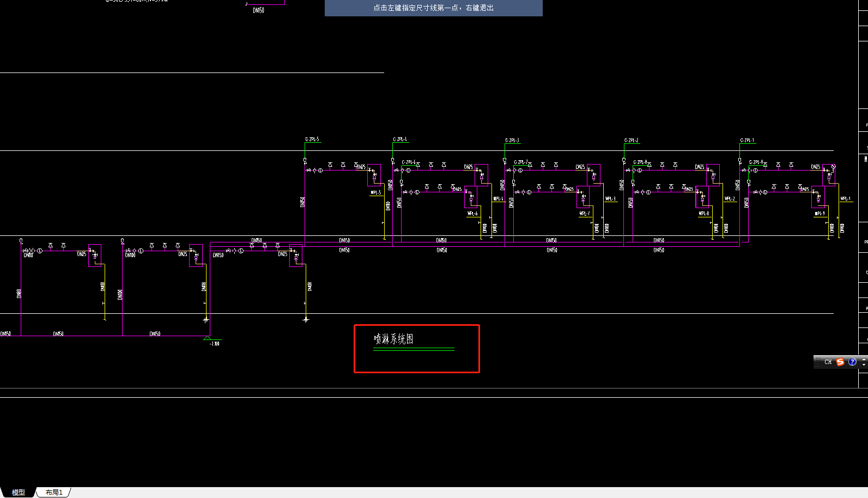Viewport: 868px width, 498px height.
Task: Select the C-ZPL-9 branch label
Action: point(756,162)
